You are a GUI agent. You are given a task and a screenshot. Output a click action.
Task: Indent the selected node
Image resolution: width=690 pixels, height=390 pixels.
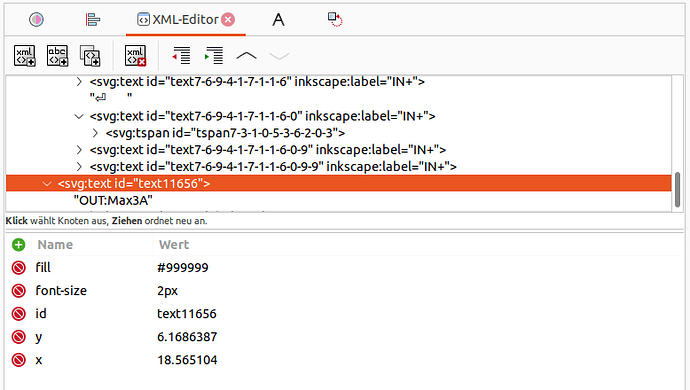coord(214,56)
